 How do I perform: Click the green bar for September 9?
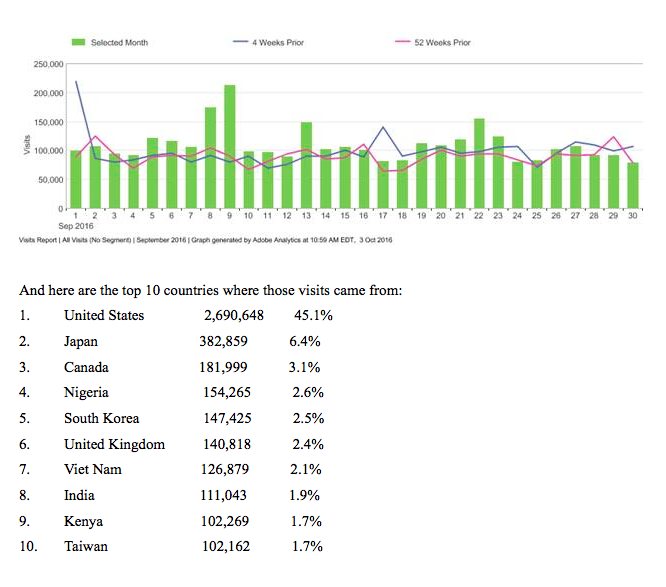click(229, 147)
